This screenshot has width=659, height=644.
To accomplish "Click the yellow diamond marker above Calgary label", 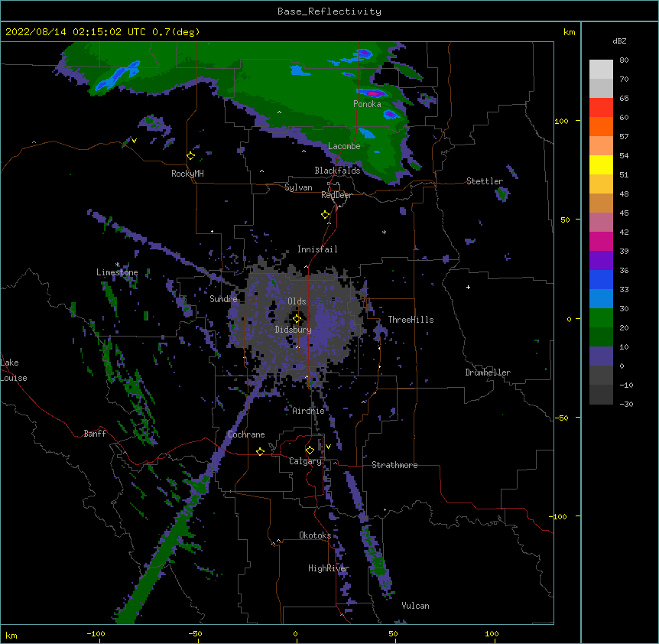I will [x=310, y=450].
